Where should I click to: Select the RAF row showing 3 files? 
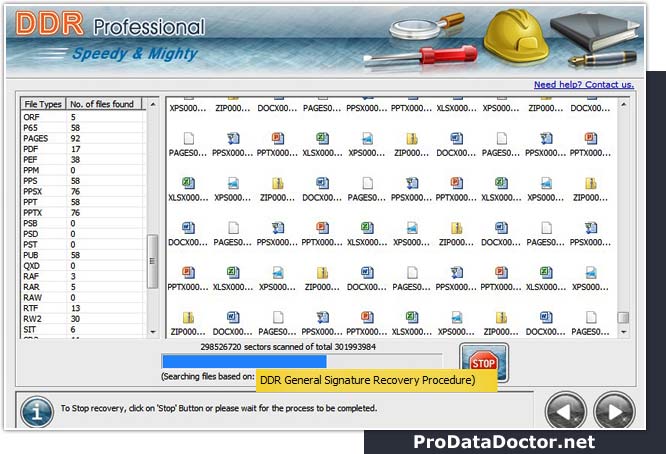(82, 276)
